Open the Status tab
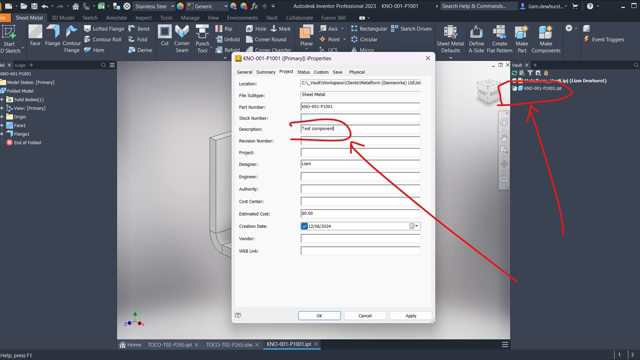The image size is (640, 360). coord(303,72)
